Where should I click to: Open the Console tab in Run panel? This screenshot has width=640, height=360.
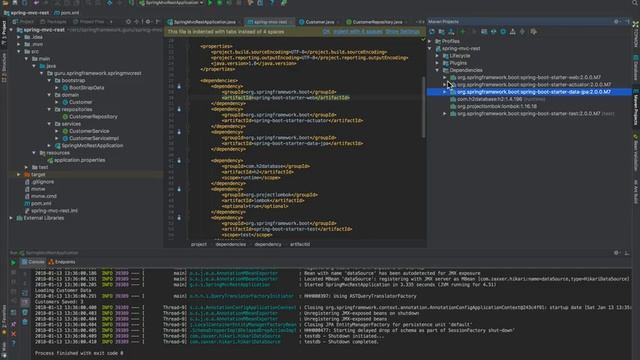click(33, 262)
